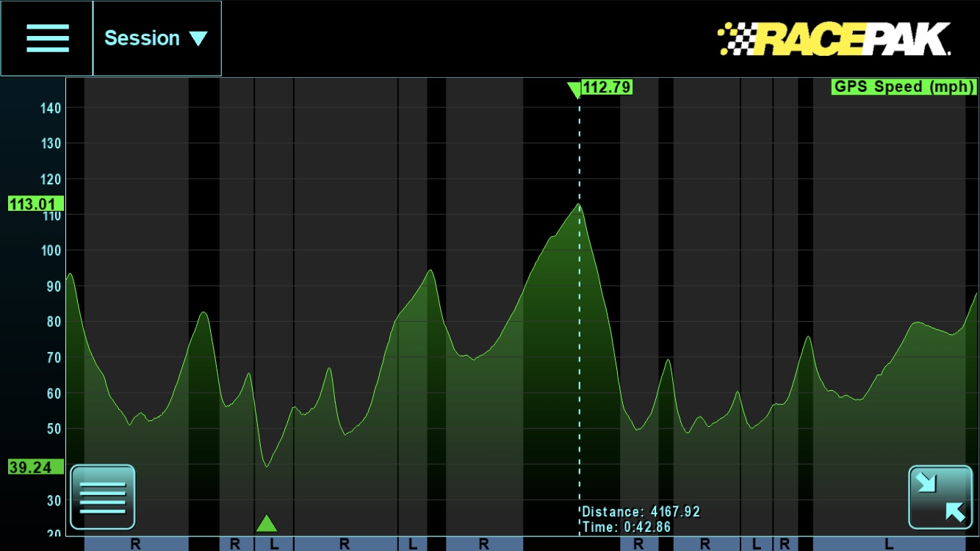This screenshot has height=551, width=980.
Task: Select the GPS Speed (mph) channel label
Action: tap(904, 87)
